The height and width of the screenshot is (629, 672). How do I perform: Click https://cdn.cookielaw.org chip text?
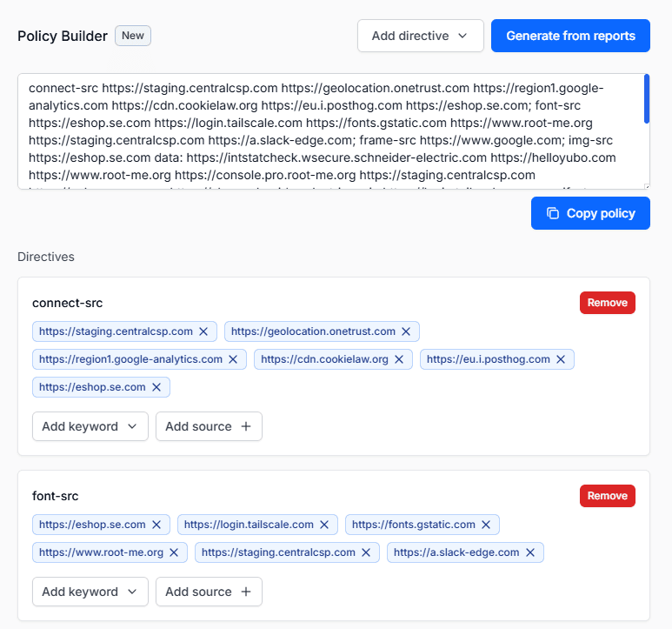[324, 359]
